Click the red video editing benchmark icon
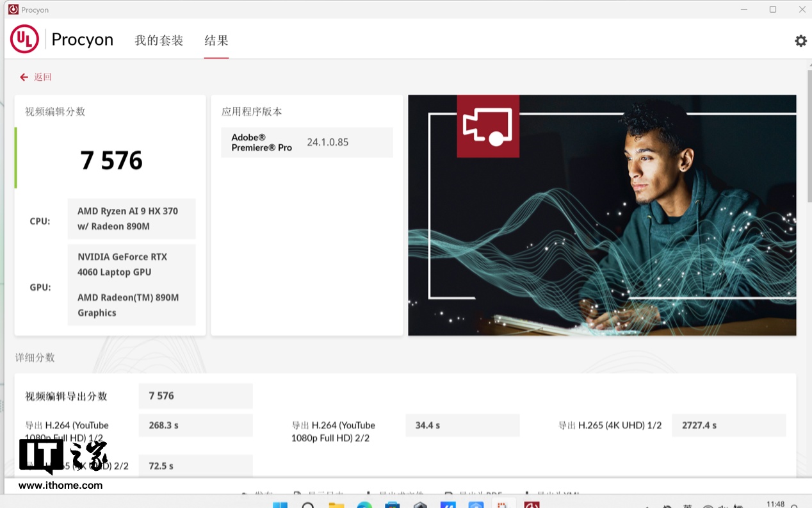The height and width of the screenshot is (508, 812). tap(487, 126)
